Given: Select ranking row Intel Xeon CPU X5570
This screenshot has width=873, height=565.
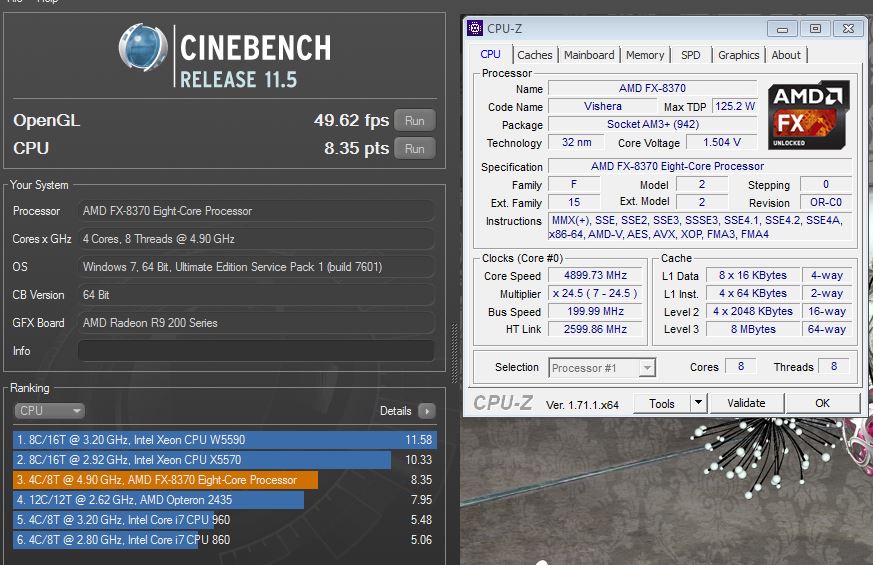Looking at the screenshot, I should pos(225,460).
